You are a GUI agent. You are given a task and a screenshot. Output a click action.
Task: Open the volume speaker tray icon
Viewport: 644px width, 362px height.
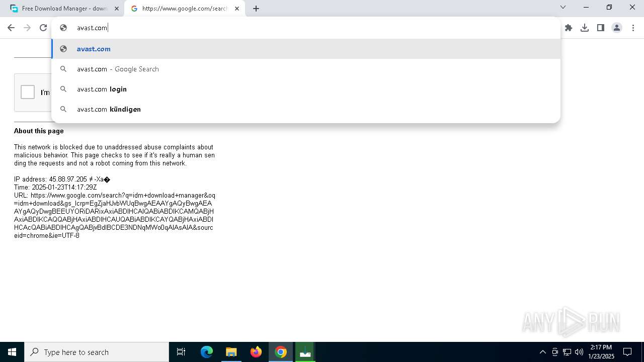click(579, 352)
